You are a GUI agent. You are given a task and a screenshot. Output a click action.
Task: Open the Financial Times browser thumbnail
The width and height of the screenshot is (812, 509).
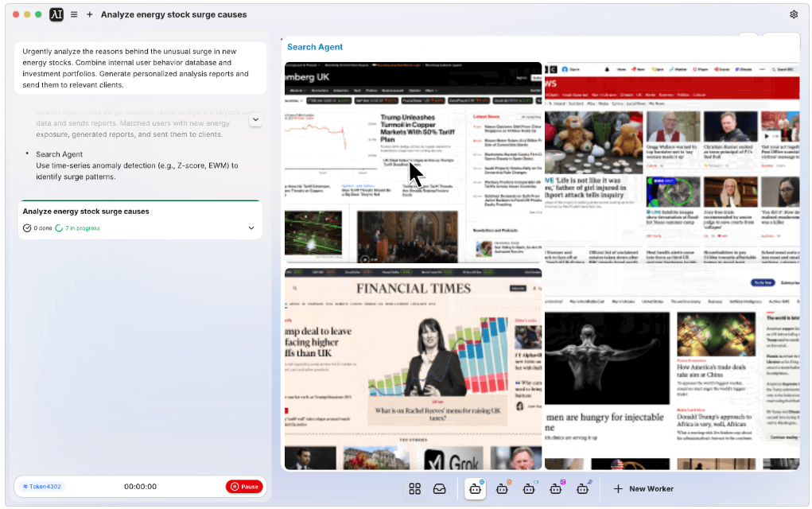(x=414, y=369)
